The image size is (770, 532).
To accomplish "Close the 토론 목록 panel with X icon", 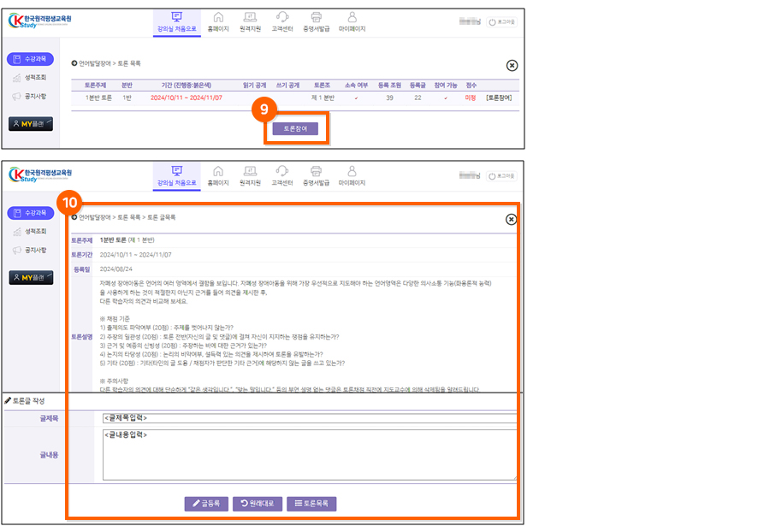I will pyautogui.click(x=512, y=65).
